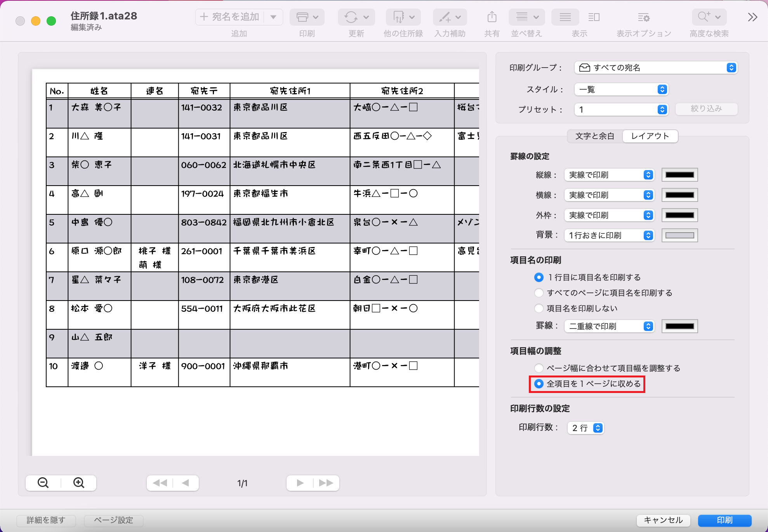Image resolution: width=768 pixels, height=532 pixels.
Task: Jump to the last preview page
Action: (x=326, y=483)
